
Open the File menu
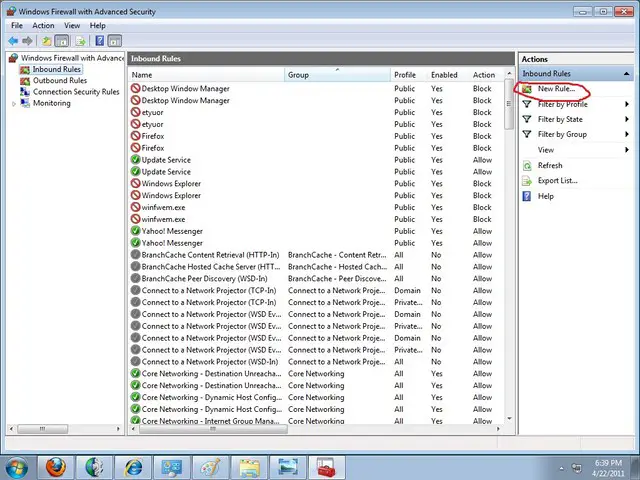17,25
